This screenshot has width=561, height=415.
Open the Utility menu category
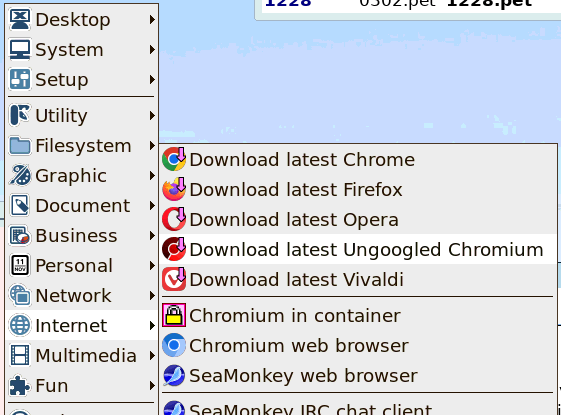[x=82, y=116]
